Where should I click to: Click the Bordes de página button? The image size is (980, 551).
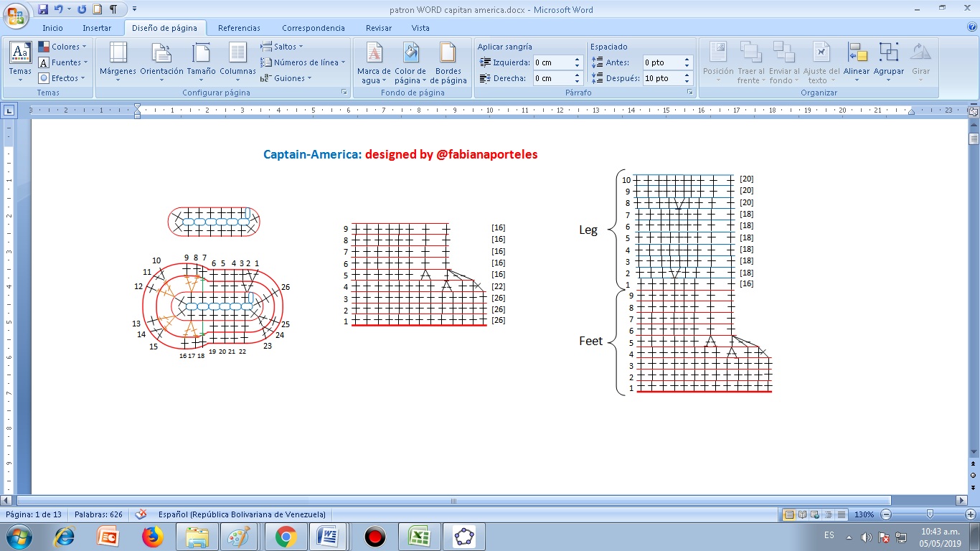(448, 62)
